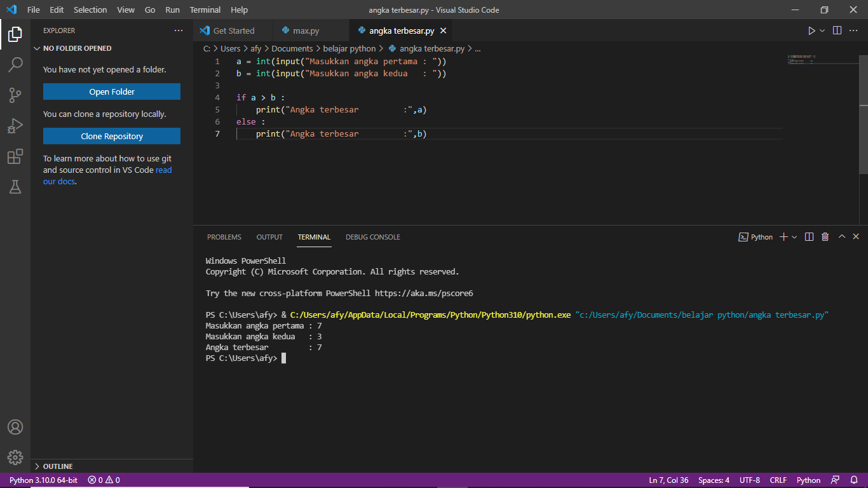
Task: Open the Manage gear icon
Action: [x=15, y=457]
